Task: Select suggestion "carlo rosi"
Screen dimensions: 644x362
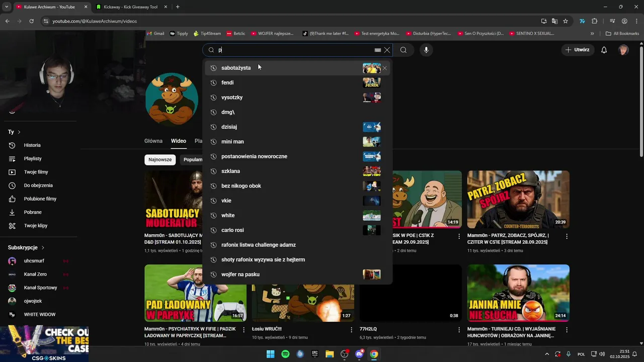Action: pyautogui.click(x=297, y=230)
